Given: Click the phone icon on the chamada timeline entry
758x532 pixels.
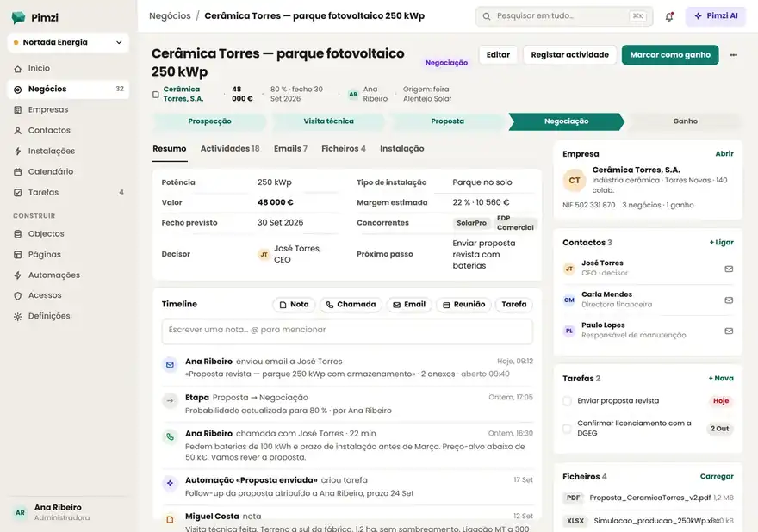Looking at the screenshot, I should click(x=171, y=436).
